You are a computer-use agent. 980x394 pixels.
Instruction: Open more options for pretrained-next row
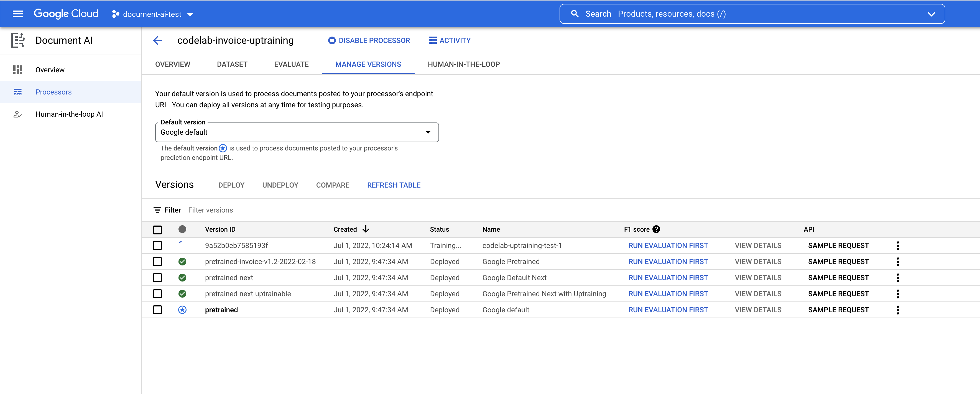(898, 278)
